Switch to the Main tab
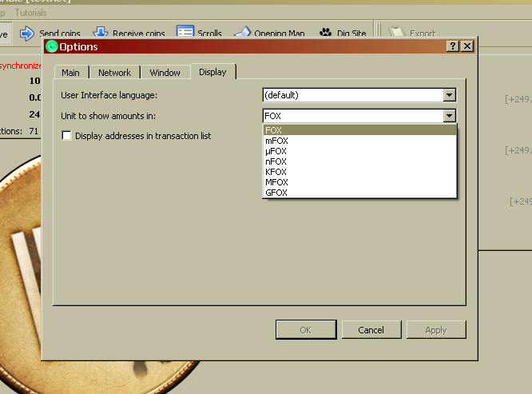This screenshot has width=532, height=394. (x=71, y=73)
